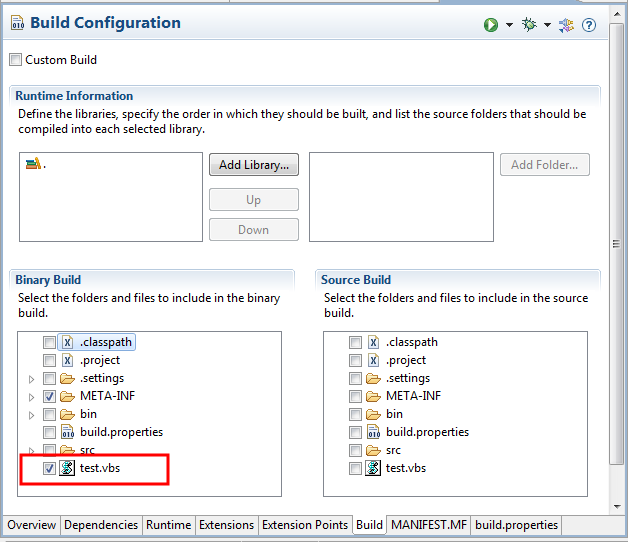Click the Debug bug icon

pos(530,25)
